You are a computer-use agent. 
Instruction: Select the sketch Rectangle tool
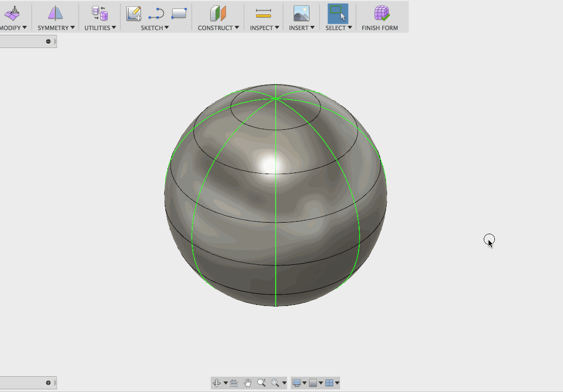tap(179, 13)
